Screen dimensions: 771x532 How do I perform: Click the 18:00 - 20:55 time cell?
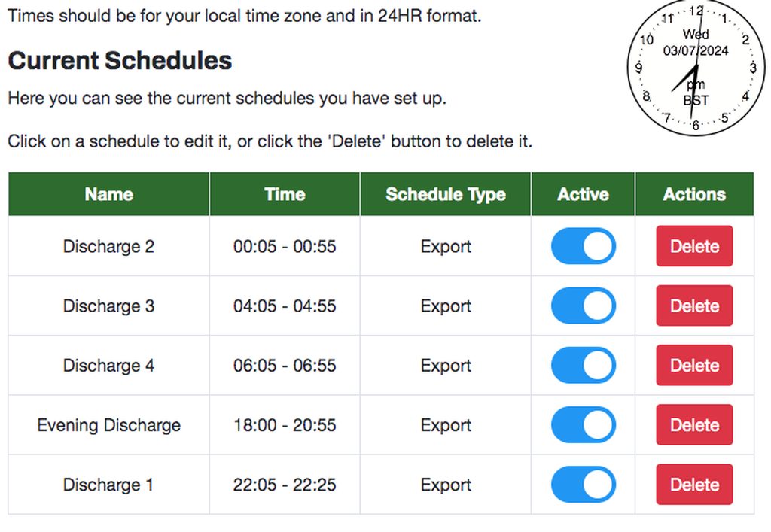[x=285, y=425]
